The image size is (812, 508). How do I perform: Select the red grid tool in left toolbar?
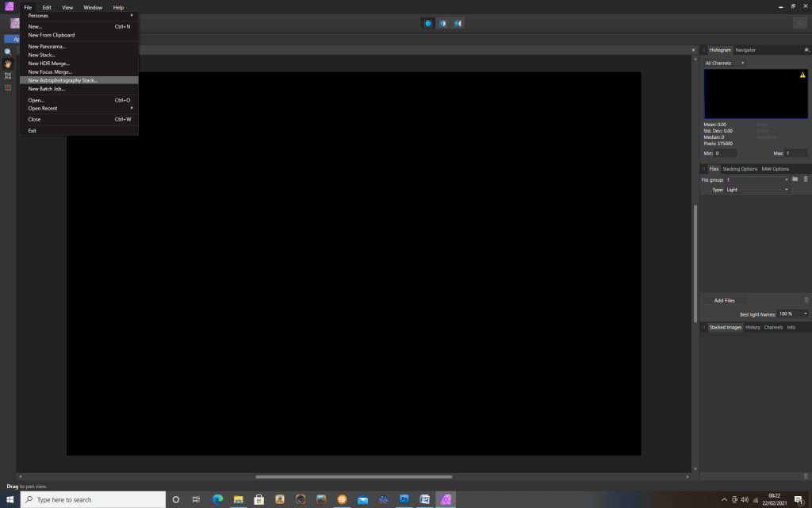(x=8, y=87)
